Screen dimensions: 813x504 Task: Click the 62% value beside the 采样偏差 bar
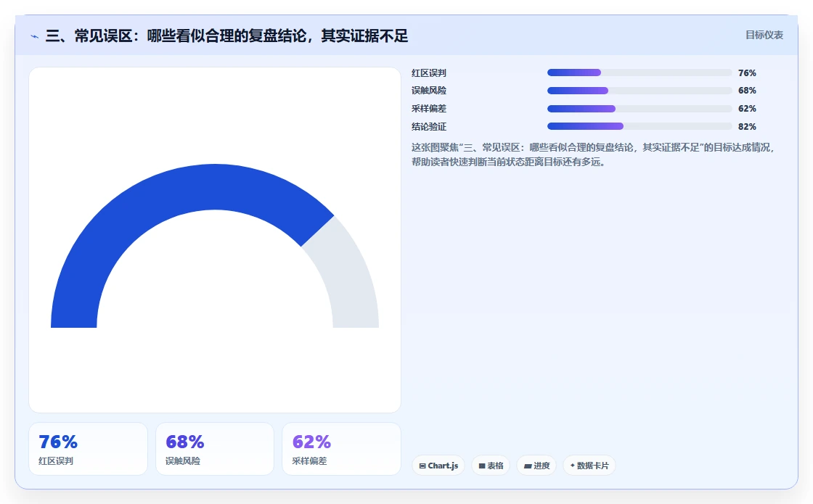pyautogui.click(x=747, y=109)
